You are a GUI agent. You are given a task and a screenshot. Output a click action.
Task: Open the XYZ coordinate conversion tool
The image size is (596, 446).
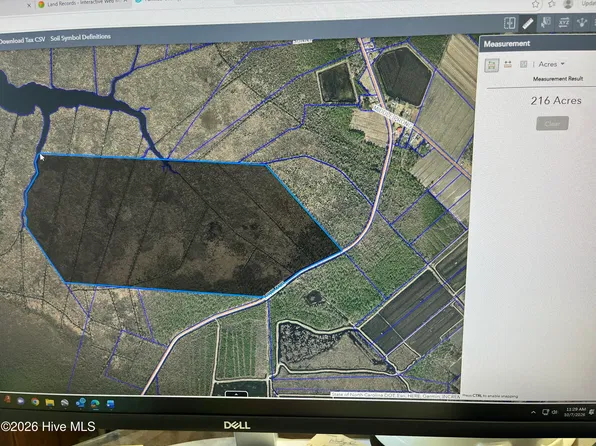pos(564,23)
